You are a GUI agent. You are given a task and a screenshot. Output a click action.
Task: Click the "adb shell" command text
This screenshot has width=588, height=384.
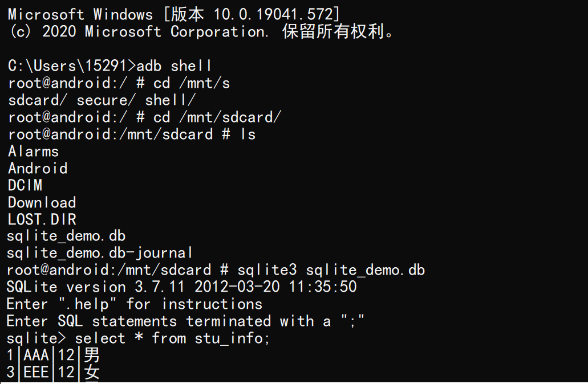[x=174, y=66]
